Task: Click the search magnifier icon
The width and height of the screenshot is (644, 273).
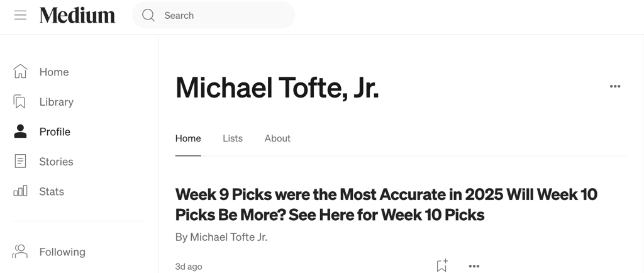Action: (148, 15)
